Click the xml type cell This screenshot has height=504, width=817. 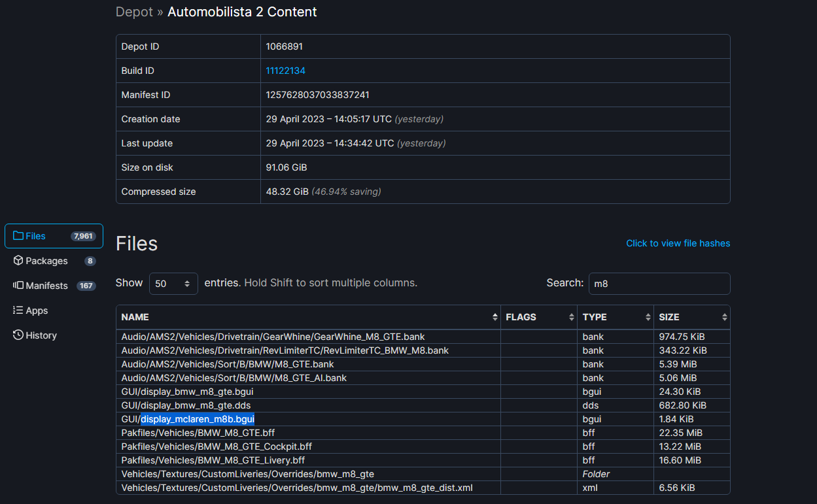pyautogui.click(x=616, y=488)
